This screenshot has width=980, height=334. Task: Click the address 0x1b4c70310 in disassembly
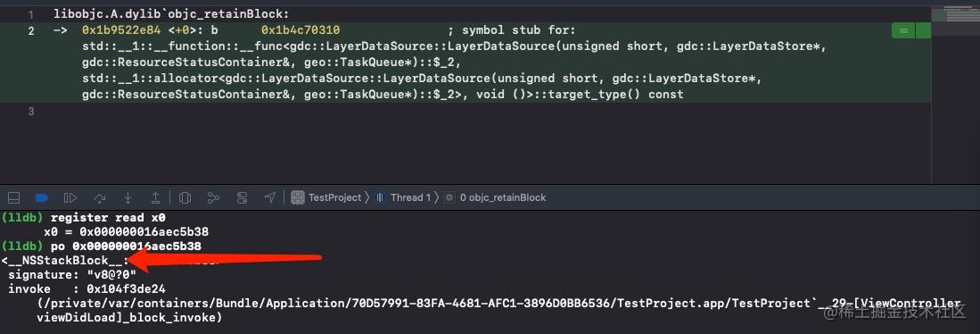coord(301,30)
